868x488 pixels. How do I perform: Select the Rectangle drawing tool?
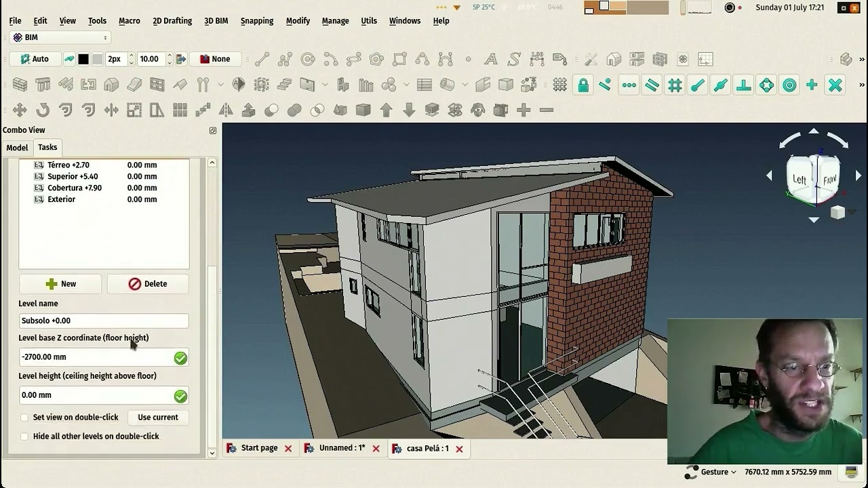[399, 59]
